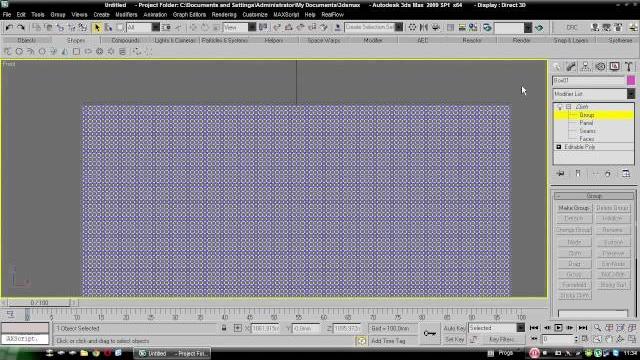Viewport: 640px width, 360px height.
Task: Click the Make Group button
Action: 574,208
